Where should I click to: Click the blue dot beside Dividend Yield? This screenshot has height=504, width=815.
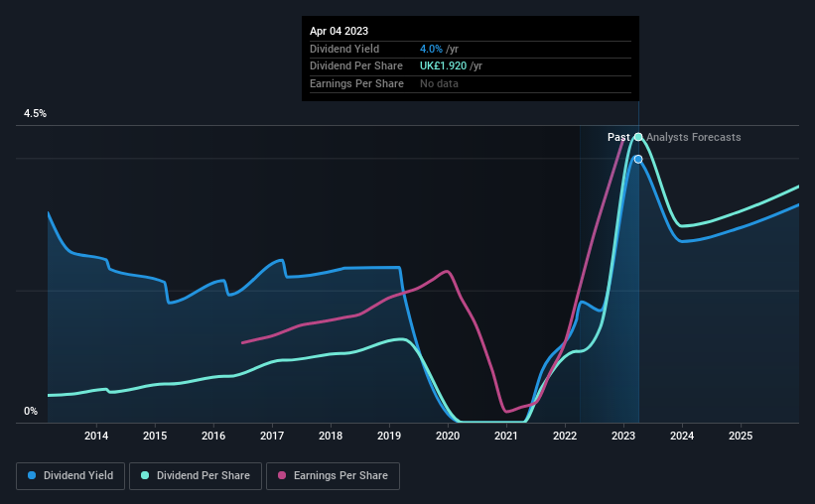pyautogui.click(x=32, y=475)
